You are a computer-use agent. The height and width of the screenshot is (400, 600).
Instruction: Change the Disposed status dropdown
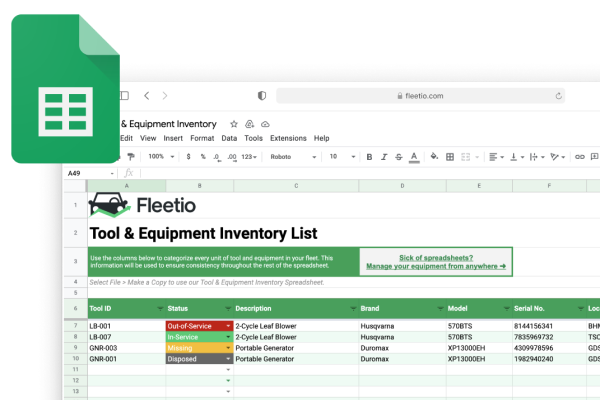(228, 359)
